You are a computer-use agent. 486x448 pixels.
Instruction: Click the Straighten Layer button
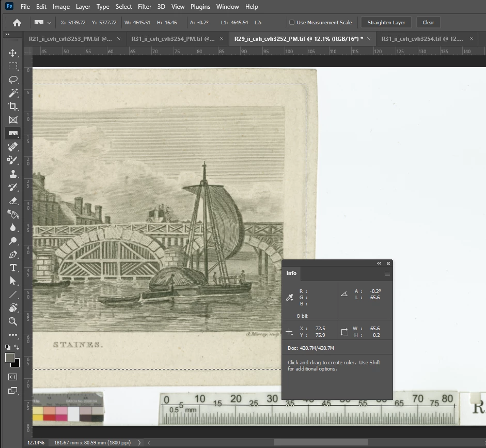[x=386, y=22]
